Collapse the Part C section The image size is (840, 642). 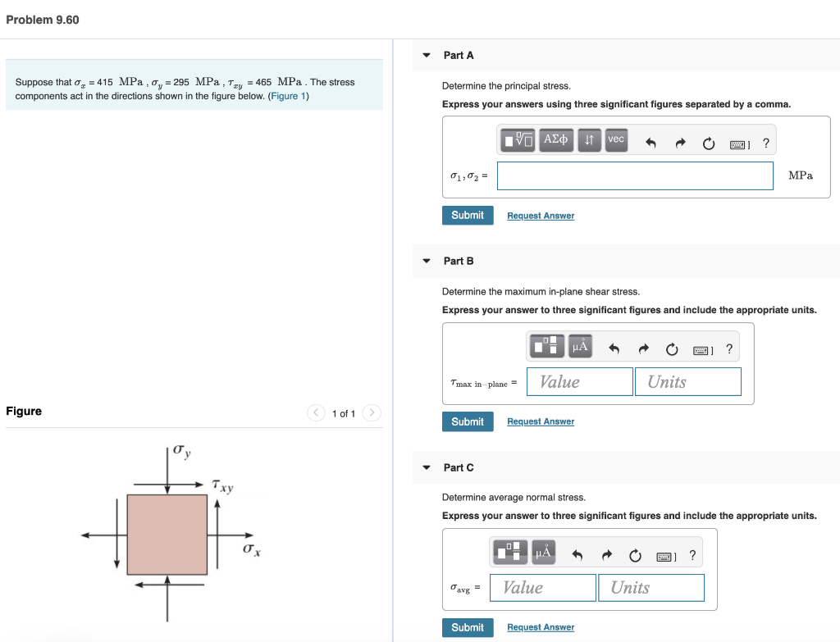[x=426, y=467]
